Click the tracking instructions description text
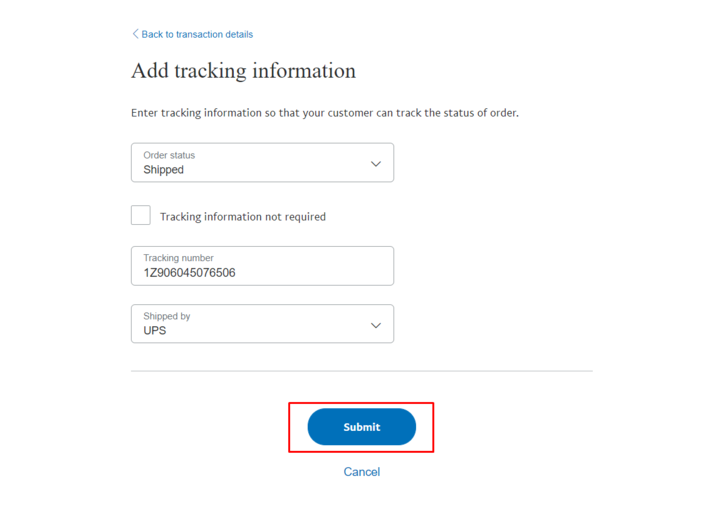720x506 pixels. click(324, 113)
